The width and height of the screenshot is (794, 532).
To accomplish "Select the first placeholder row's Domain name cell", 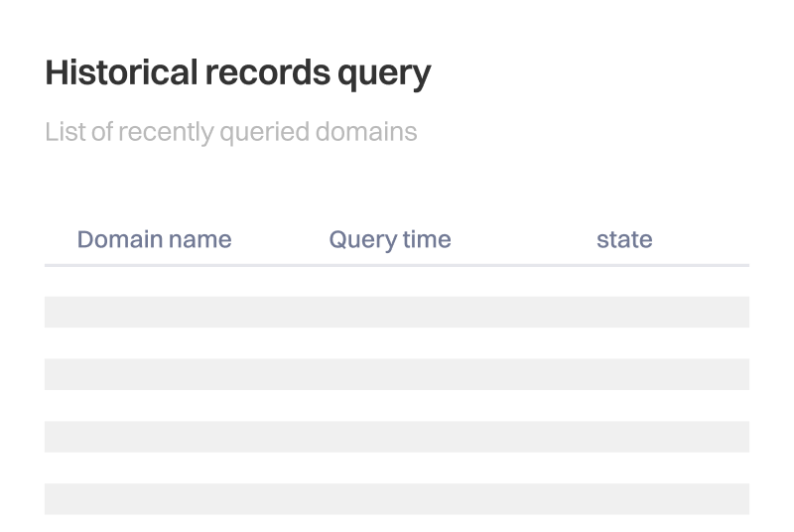I will click(154, 312).
